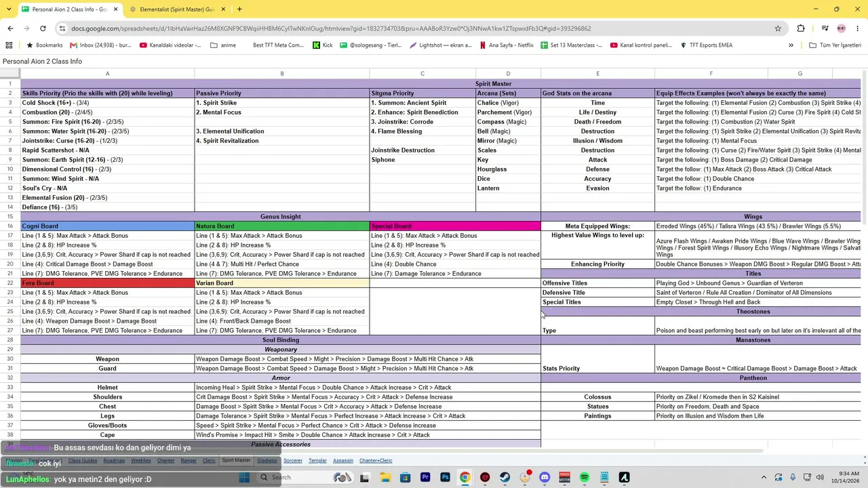Screen dimensions: 868x488
Task: Bookmark this page with the star icon
Action: click(778, 28)
